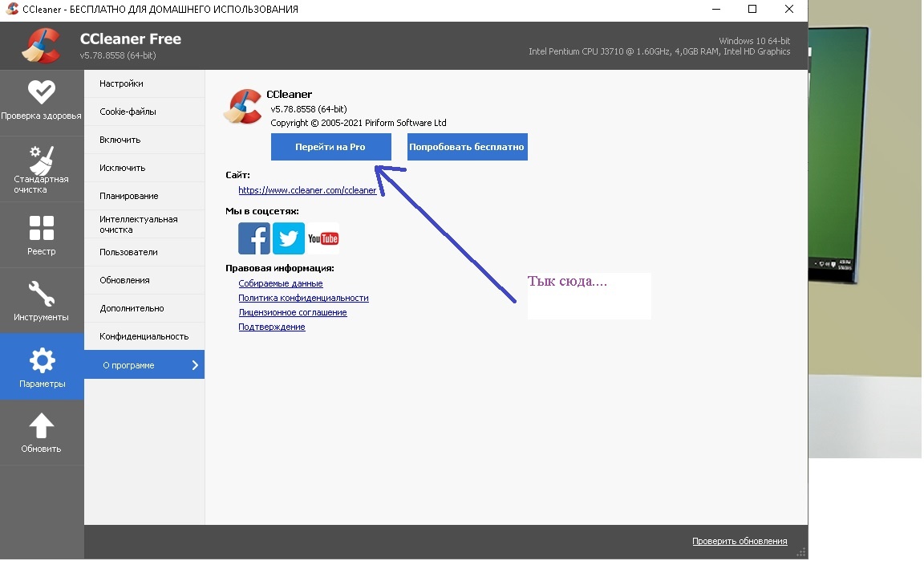The width and height of the screenshot is (924, 561).
Task: Open the Конфиденциальность tab
Action: tap(144, 336)
